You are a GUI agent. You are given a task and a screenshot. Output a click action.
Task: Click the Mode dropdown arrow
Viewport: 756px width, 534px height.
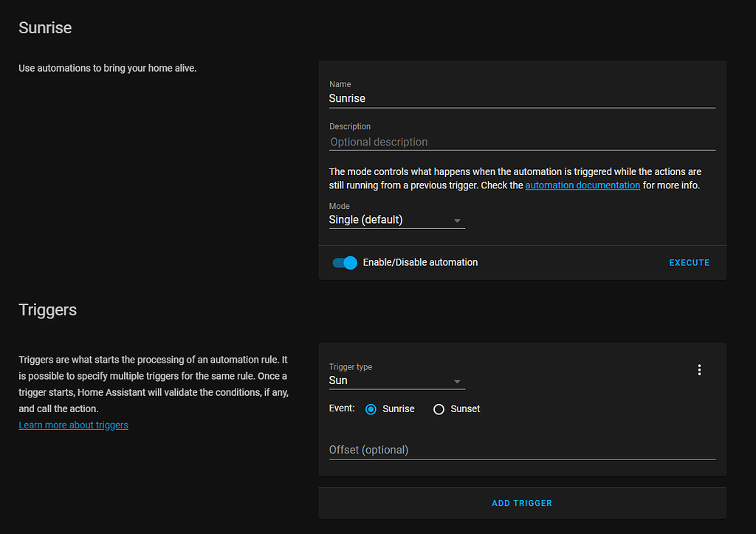tap(457, 221)
